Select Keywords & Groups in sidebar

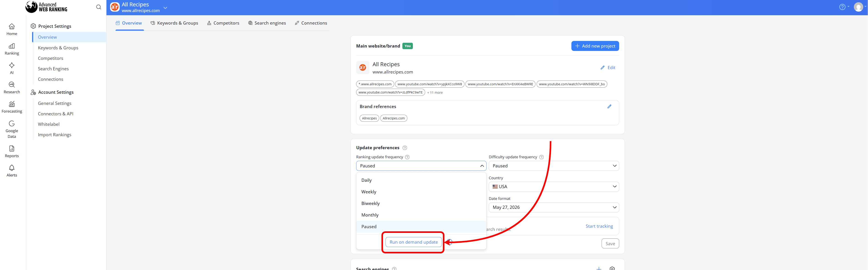coord(58,48)
